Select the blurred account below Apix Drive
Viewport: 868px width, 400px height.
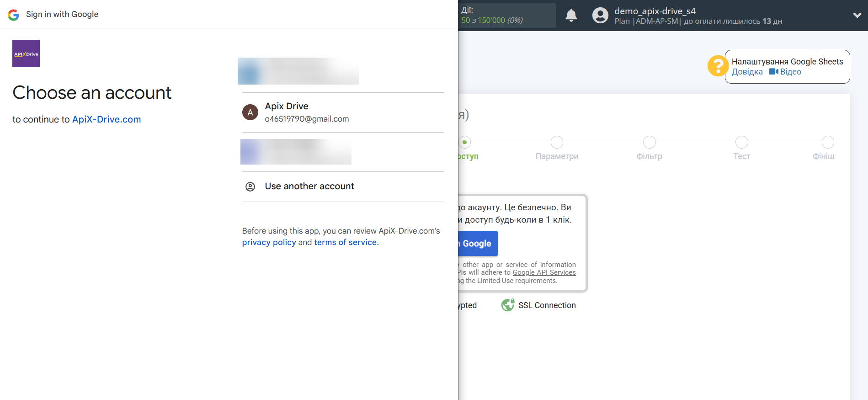tap(296, 152)
